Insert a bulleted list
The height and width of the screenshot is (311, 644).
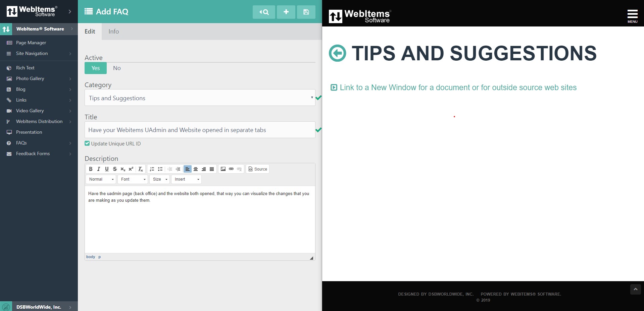[160, 169]
